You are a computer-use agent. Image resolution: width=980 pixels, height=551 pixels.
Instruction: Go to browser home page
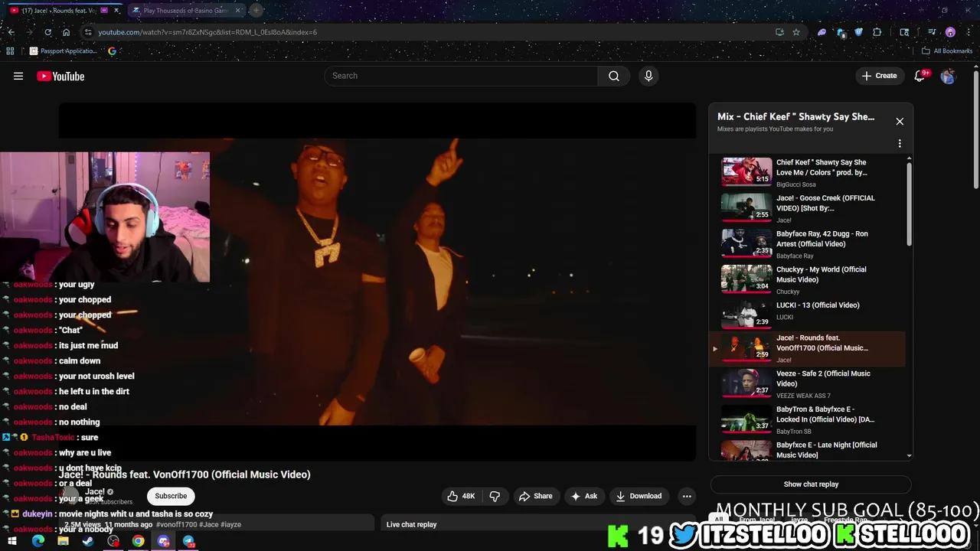(x=66, y=32)
